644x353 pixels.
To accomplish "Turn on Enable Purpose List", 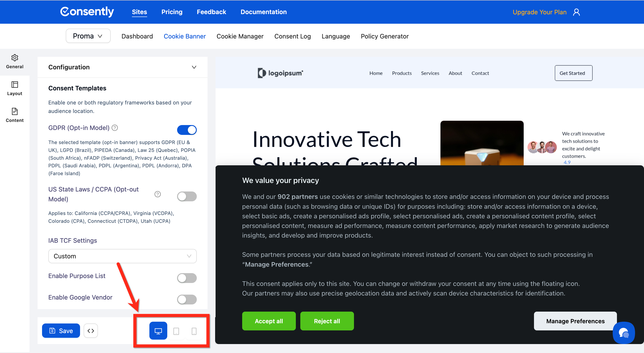I will click(x=187, y=278).
